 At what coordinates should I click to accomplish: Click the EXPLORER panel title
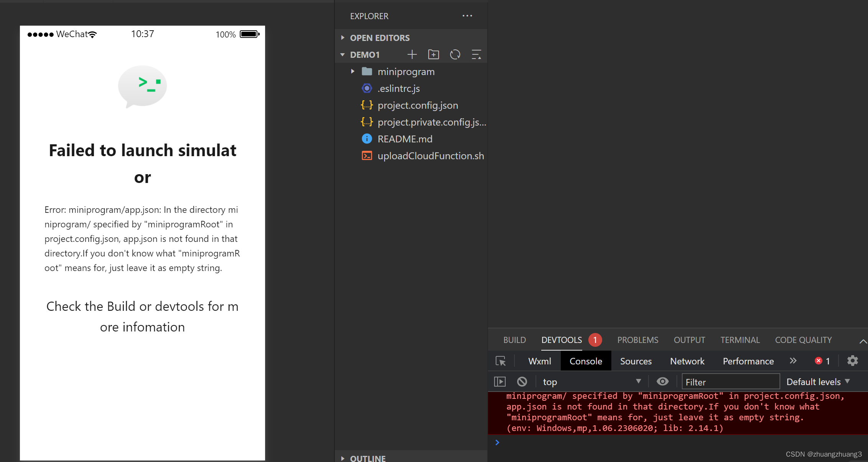369,16
